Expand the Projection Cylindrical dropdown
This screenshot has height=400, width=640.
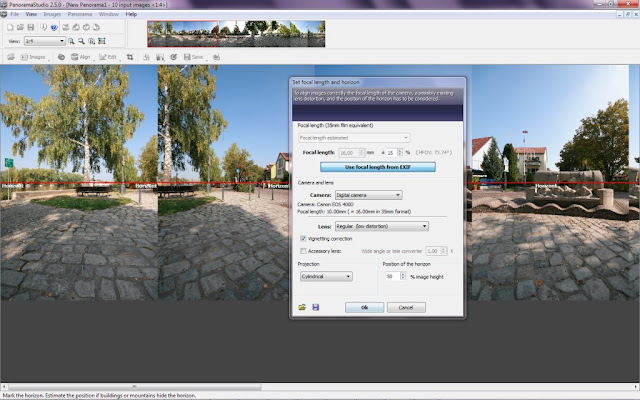[326, 276]
